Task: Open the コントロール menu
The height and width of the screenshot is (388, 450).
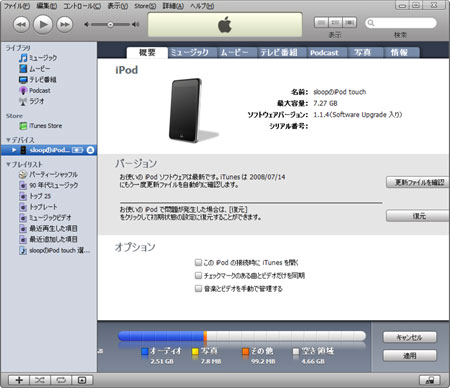Action: (x=82, y=6)
